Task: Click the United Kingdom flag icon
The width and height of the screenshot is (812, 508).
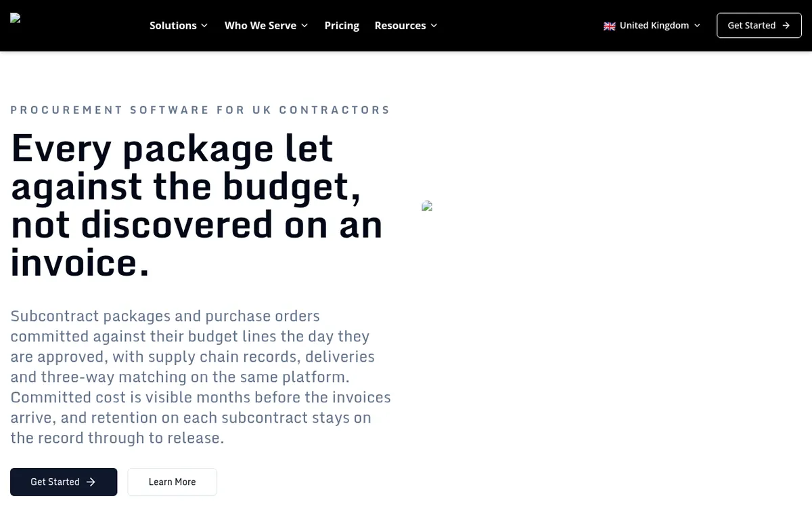Action: tap(610, 26)
